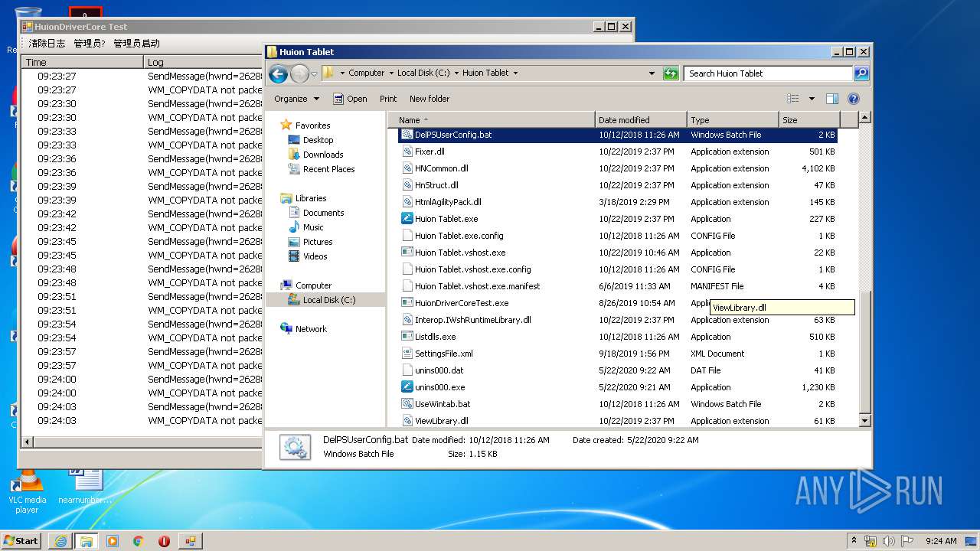Select the unins000.exe file icon

pyautogui.click(x=407, y=387)
